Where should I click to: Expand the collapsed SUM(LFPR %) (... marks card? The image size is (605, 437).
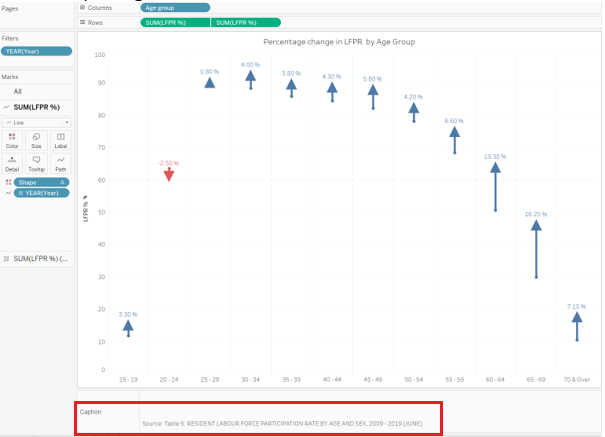38,258
